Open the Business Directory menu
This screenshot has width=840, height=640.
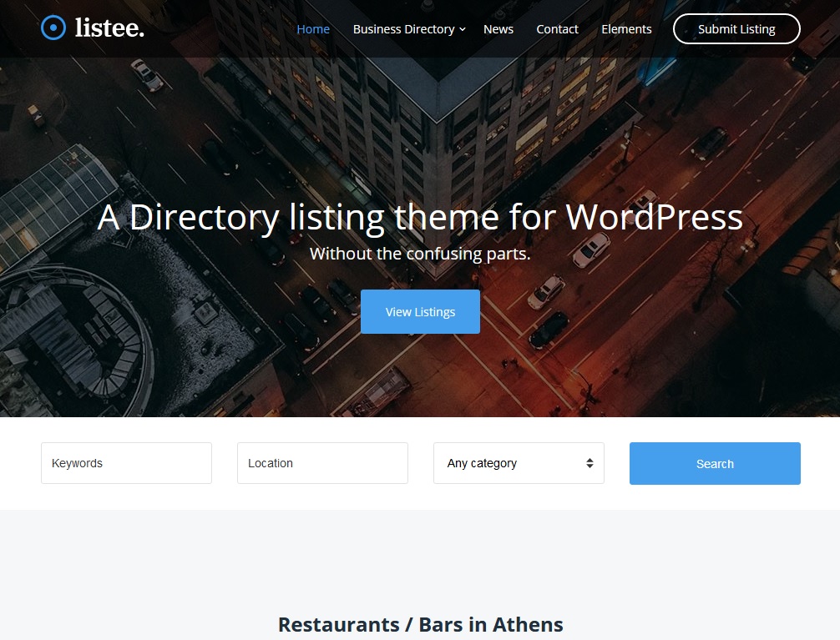pyautogui.click(x=403, y=29)
